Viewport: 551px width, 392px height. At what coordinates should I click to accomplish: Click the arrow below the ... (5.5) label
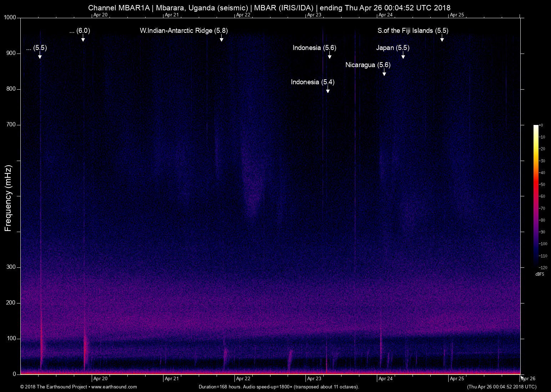tap(40, 56)
